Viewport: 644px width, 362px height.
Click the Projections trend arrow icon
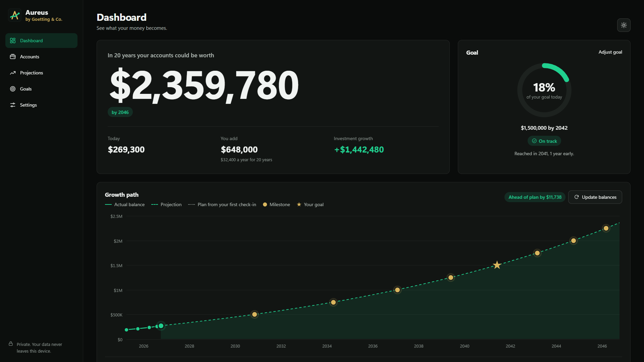[x=13, y=73]
